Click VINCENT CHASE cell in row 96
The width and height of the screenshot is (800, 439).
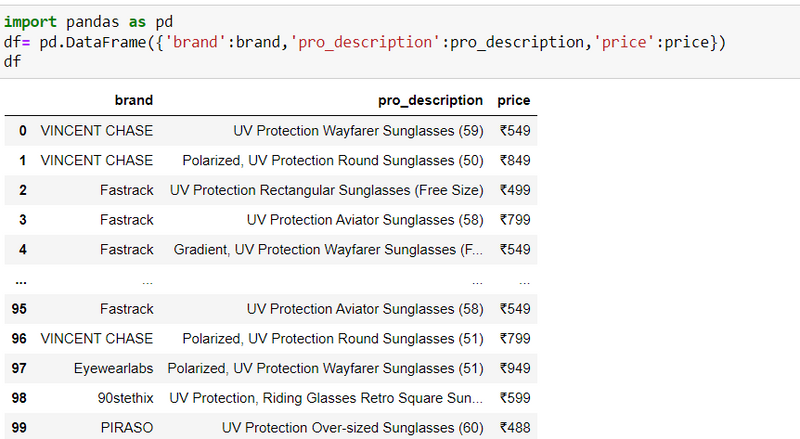[x=97, y=338]
